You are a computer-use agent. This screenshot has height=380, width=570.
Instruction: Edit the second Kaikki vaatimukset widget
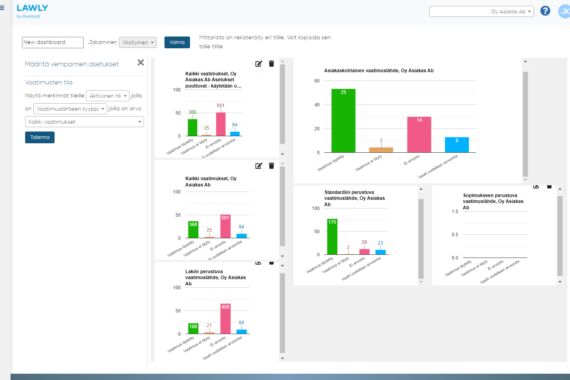pyautogui.click(x=258, y=166)
